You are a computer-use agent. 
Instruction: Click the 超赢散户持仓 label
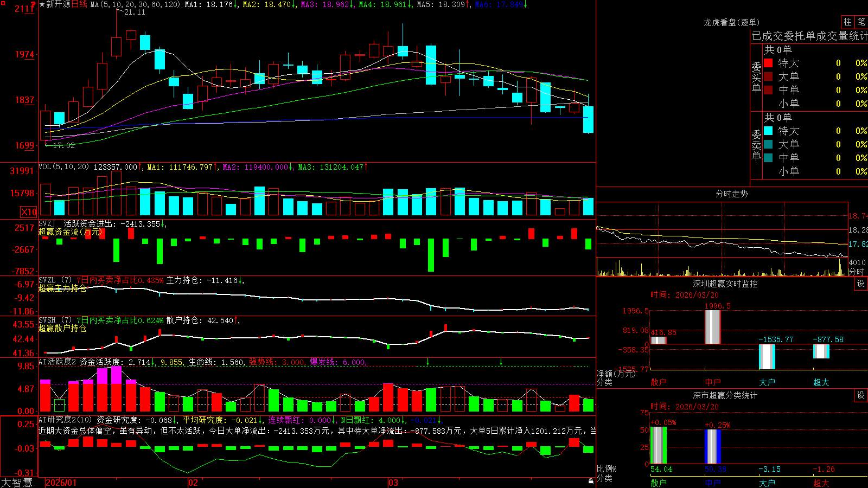(x=62, y=329)
